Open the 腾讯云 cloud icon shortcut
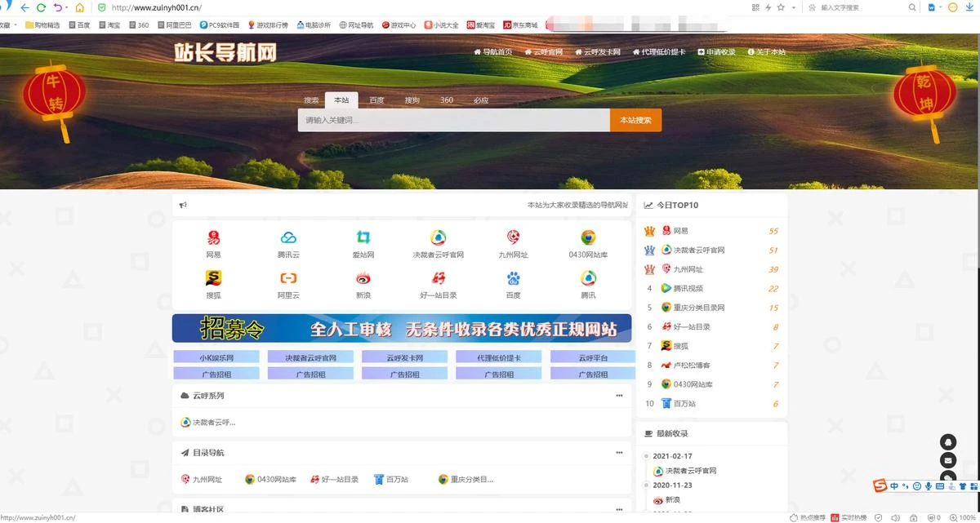The width and height of the screenshot is (980, 523). click(x=288, y=238)
